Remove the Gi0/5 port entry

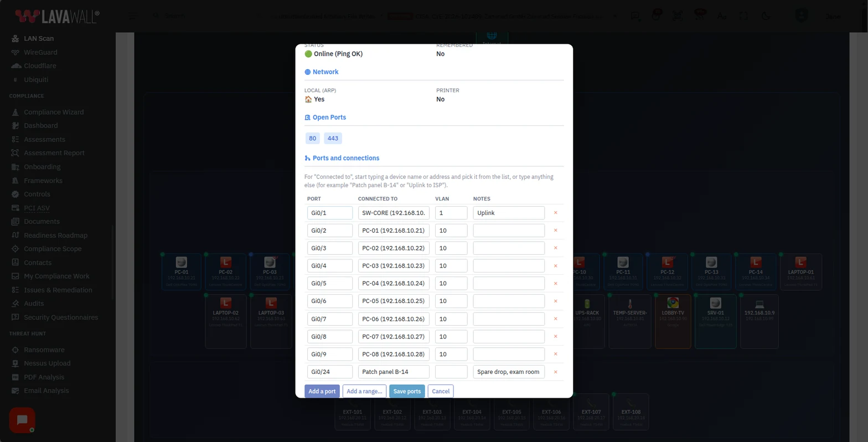point(555,284)
